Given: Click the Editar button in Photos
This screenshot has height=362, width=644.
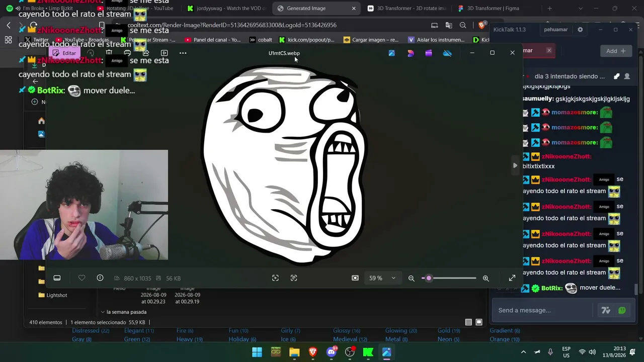Looking at the screenshot, I should point(64,53).
